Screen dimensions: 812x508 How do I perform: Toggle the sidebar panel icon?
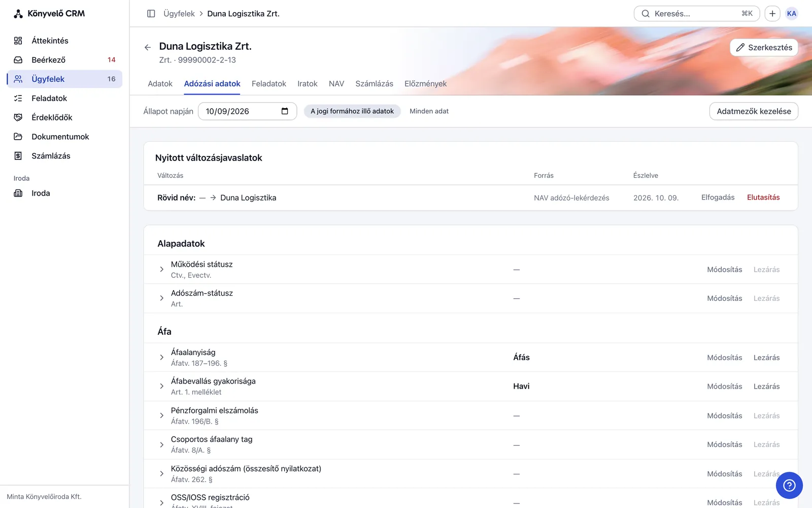click(151, 14)
